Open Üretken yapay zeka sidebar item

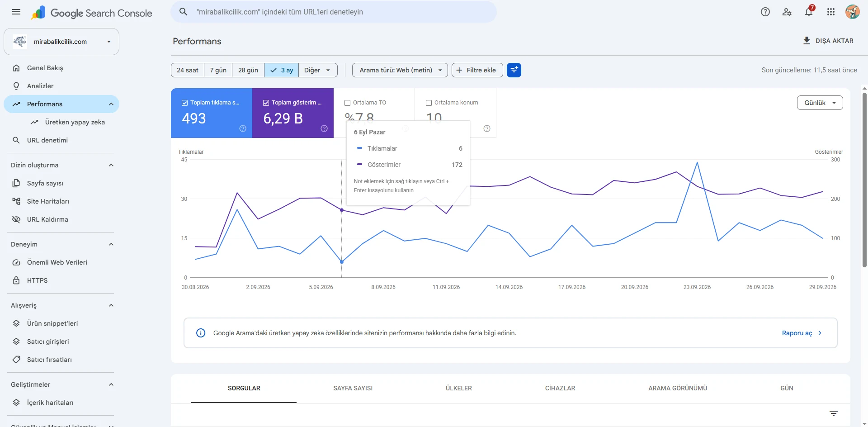(x=68, y=122)
